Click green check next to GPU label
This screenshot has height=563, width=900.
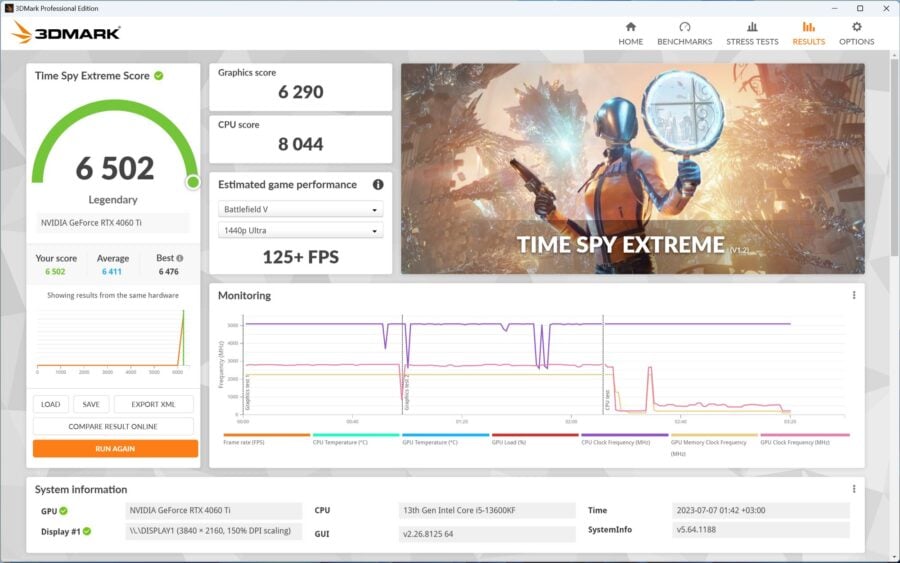point(64,511)
